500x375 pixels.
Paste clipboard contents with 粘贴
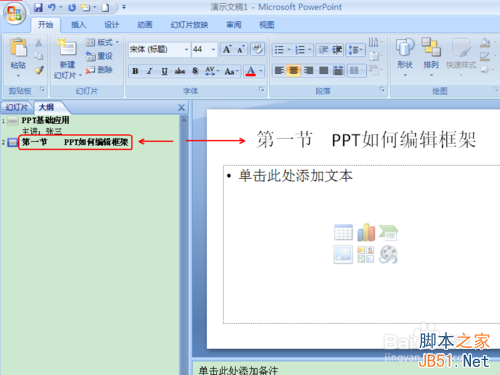tap(18, 57)
